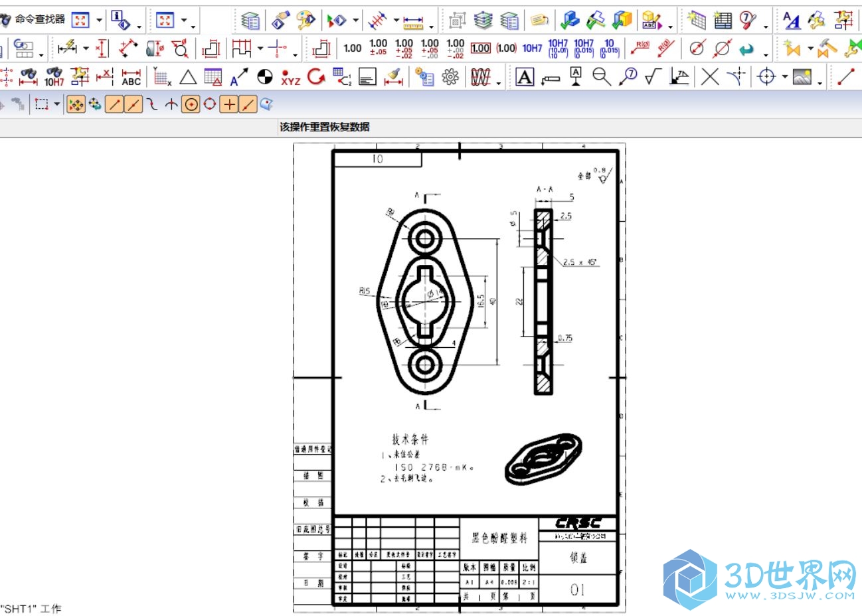Screen dimensions: 862x616
Task: Toggle the End Point snap option
Action: coord(114,104)
